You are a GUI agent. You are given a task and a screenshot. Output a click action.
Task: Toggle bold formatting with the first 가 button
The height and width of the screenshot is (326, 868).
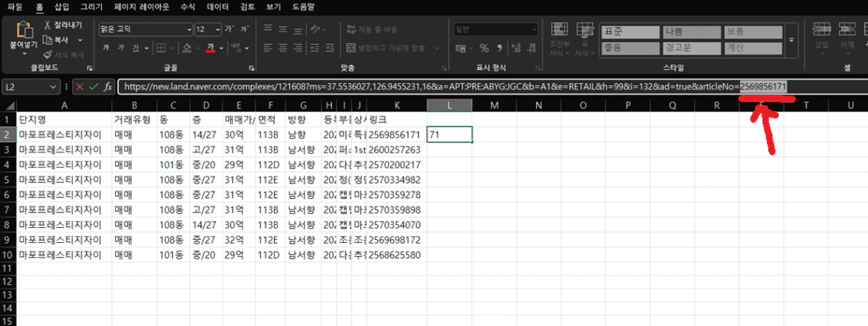[106, 48]
